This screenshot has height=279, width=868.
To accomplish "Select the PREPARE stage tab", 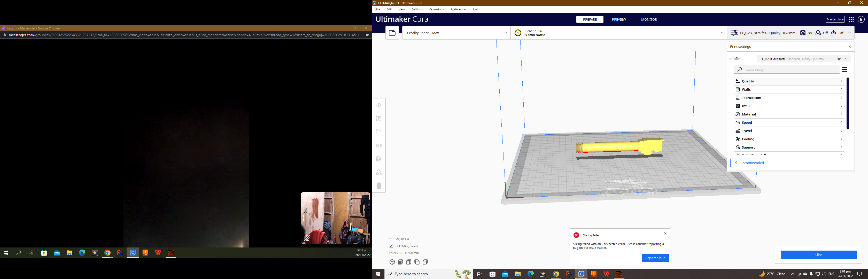I will (x=590, y=20).
